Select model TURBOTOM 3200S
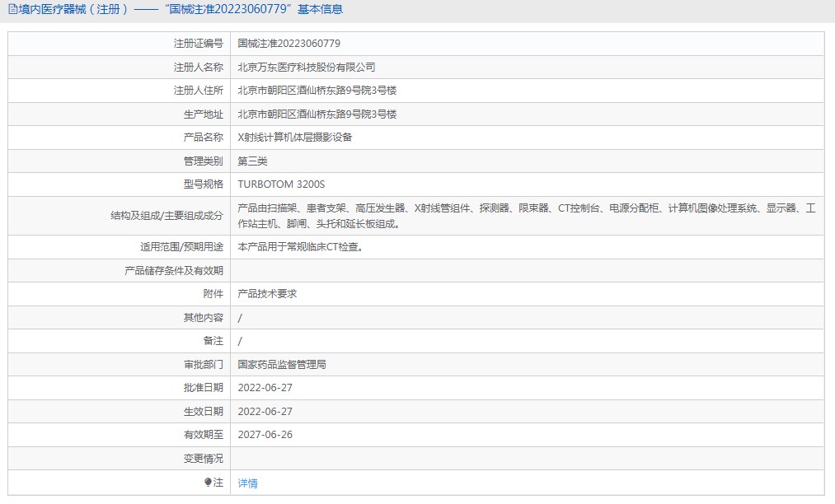835x504 pixels. click(281, 184)
